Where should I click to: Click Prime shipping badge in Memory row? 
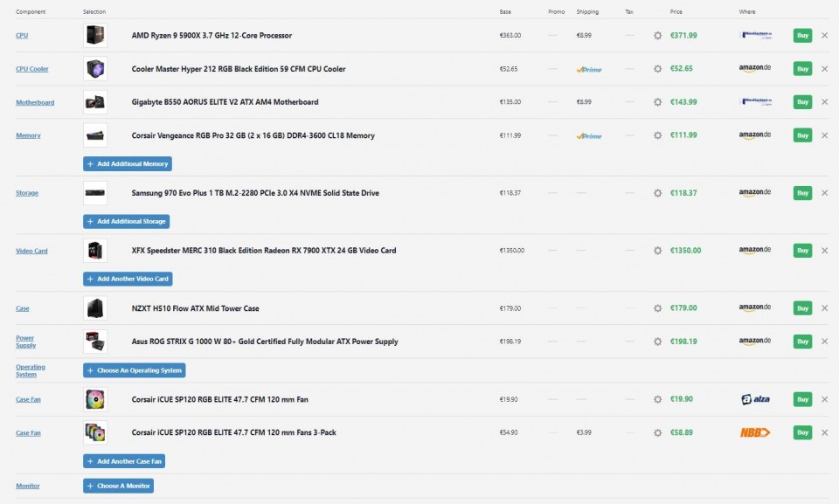(x=589, y=136)
